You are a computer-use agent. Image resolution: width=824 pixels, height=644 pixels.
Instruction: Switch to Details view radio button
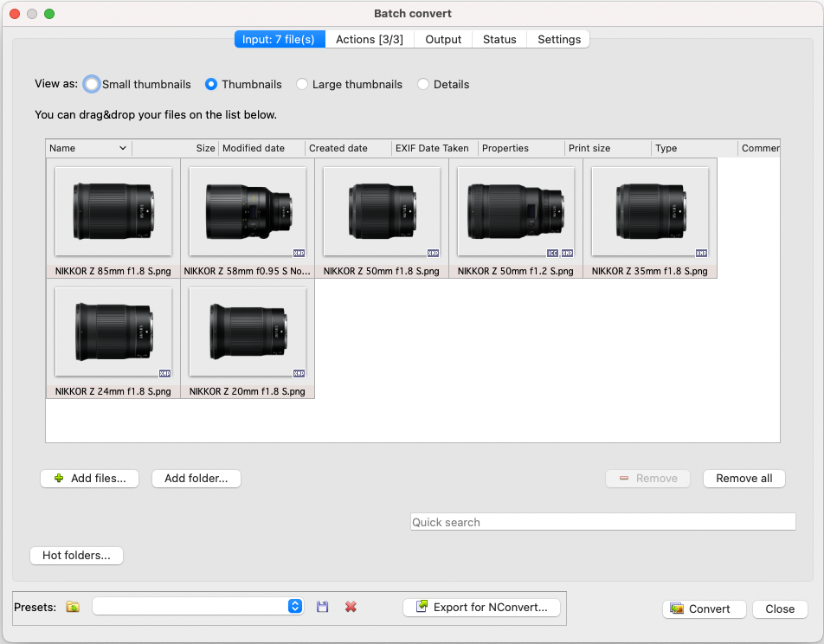[423, 85]
